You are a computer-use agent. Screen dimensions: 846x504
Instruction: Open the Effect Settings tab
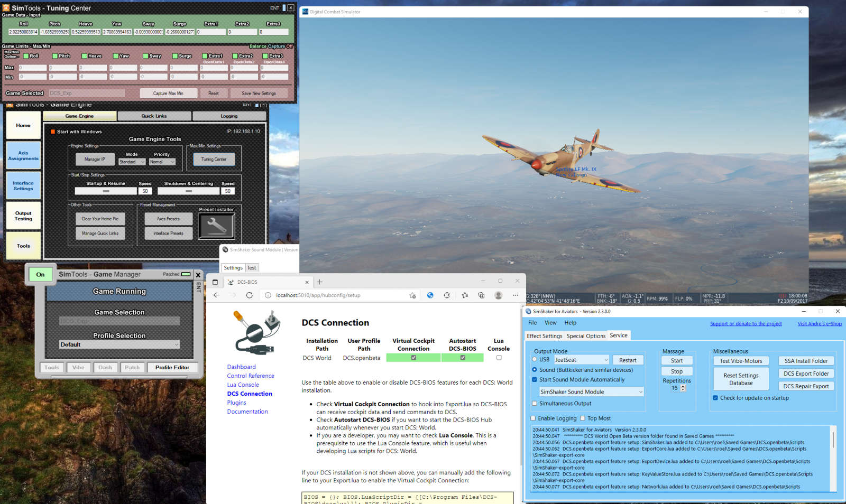(544, 336)
